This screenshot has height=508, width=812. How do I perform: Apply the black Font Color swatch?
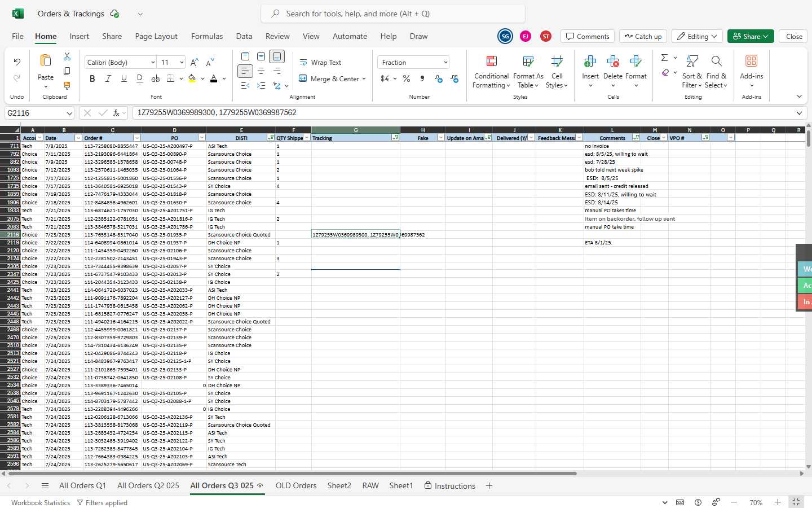(214, 78)
